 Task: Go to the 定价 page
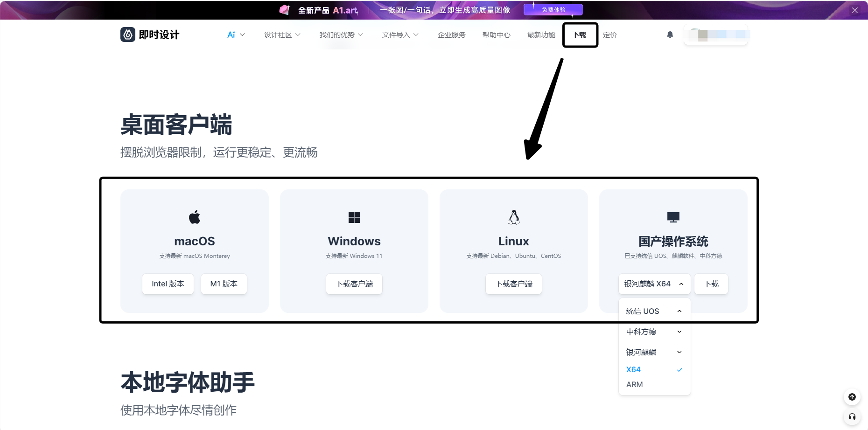[x=609, y=35]
